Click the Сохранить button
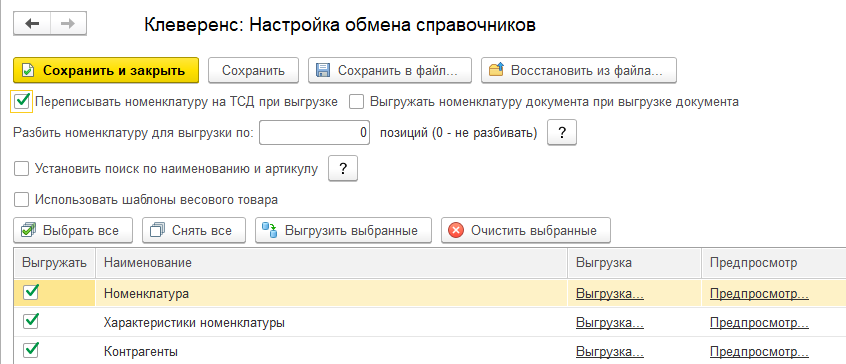This screenshot has height=364, width=846. pyautogui.click(x=254, y=71)
